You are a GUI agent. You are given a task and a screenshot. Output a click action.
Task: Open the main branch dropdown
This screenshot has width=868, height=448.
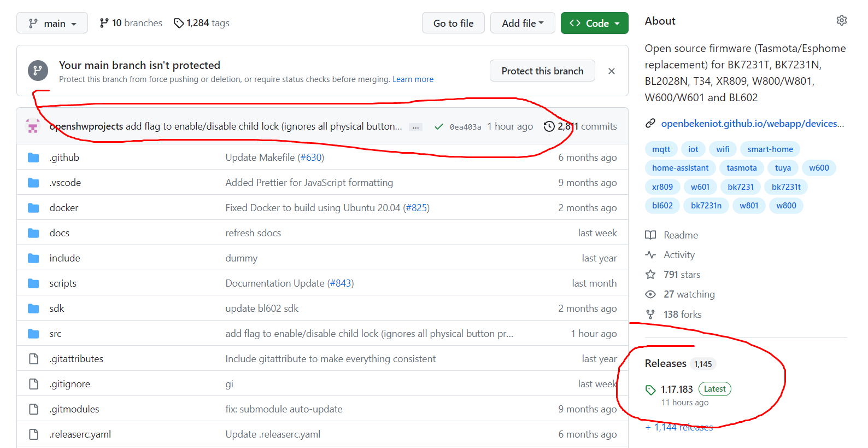click(52, 23)
